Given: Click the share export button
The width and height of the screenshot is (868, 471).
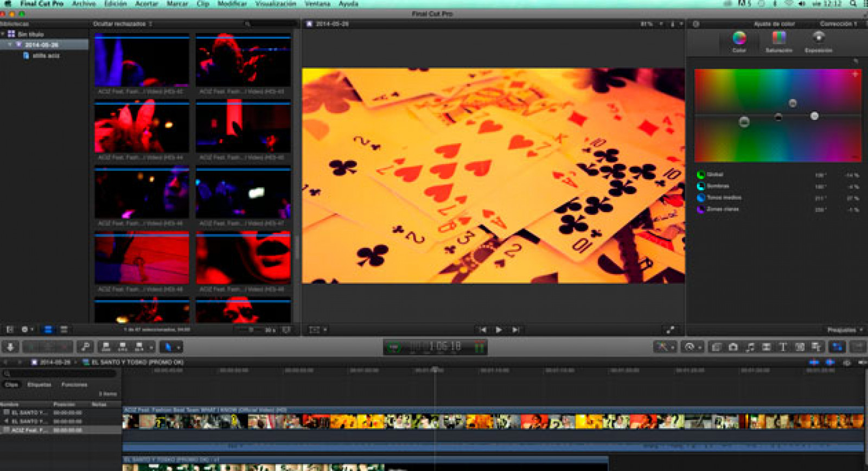Looking at the screenshot, I should tap(858, 346).
